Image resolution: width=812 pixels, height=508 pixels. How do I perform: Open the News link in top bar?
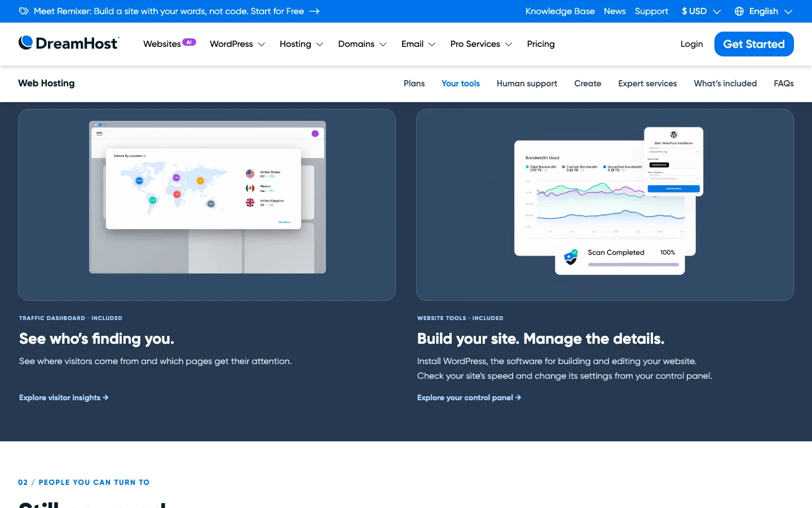tap(615, 11)
